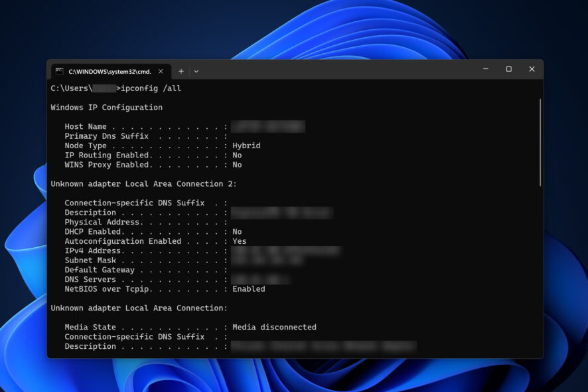This screenshot has width=588, height=392.
Task: Close the cmd tab with its X
Action: (161, 71)
